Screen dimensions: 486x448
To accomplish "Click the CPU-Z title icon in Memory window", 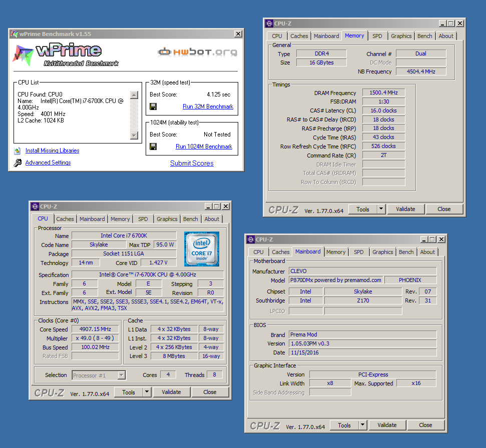I will (269, 23).
